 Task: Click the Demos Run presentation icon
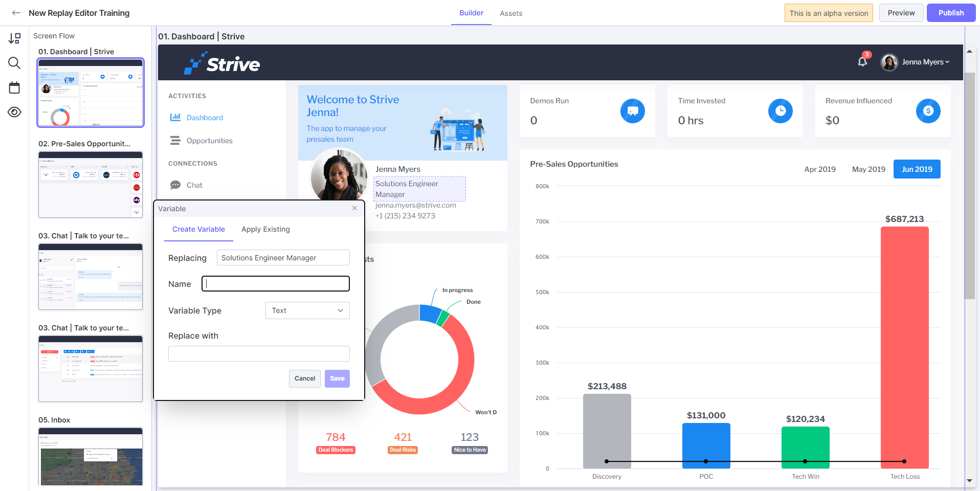[633, 111]
